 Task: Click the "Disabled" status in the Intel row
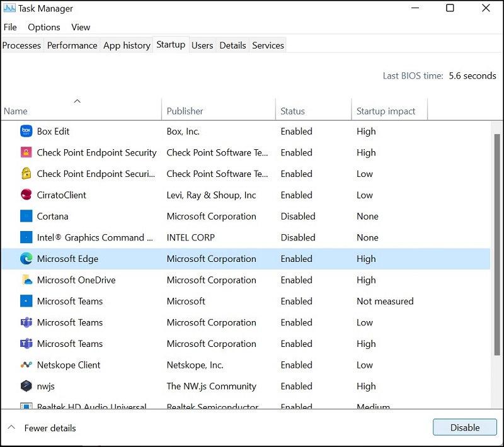point(297,237)
